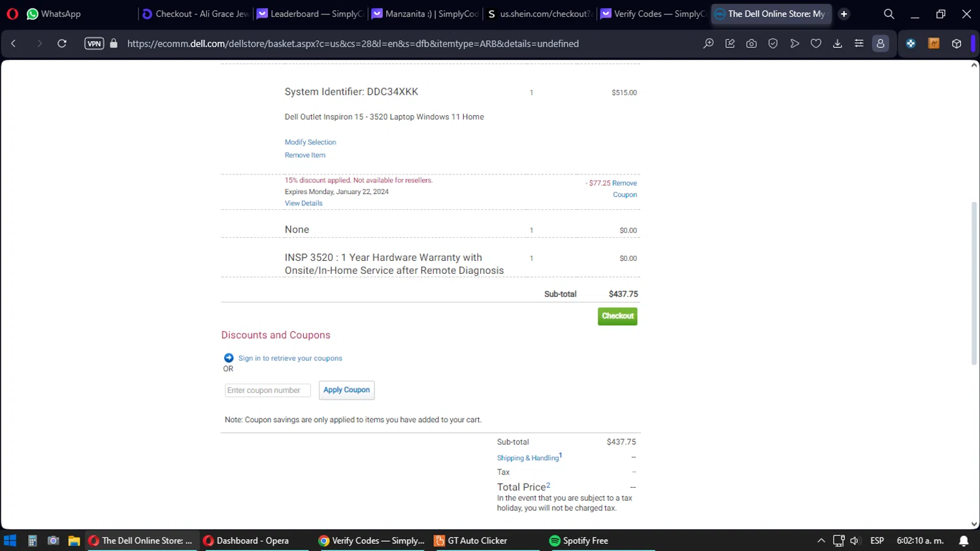The height and width of the screenshot is (551, 980).
Task: Open the Windows Start menu
Action: [10, 541]
